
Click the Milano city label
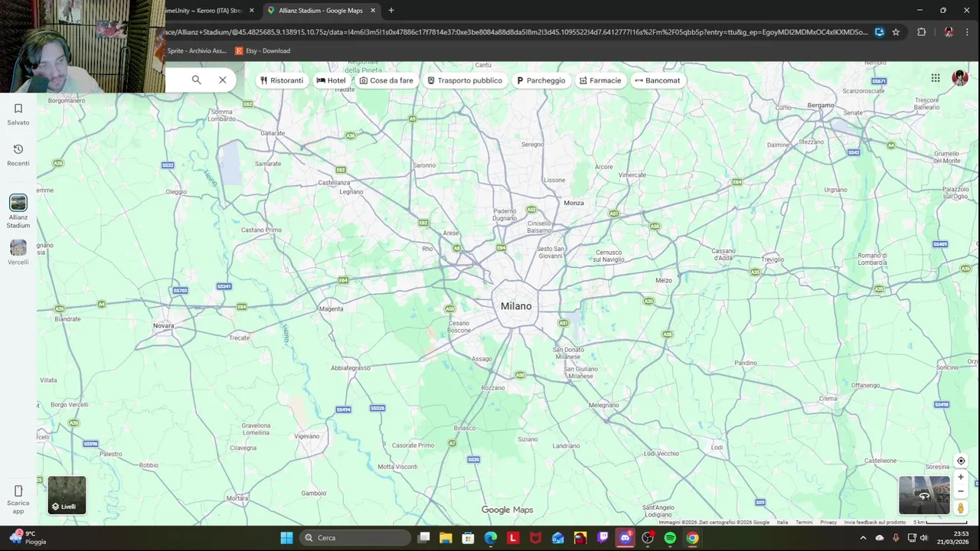pyautogui.click(x=516, y=306)
